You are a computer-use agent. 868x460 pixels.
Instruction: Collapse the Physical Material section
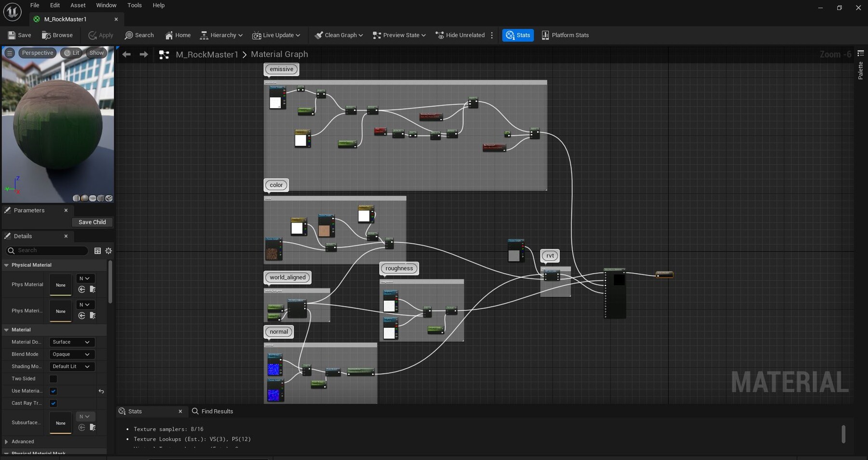pos(7,265)
